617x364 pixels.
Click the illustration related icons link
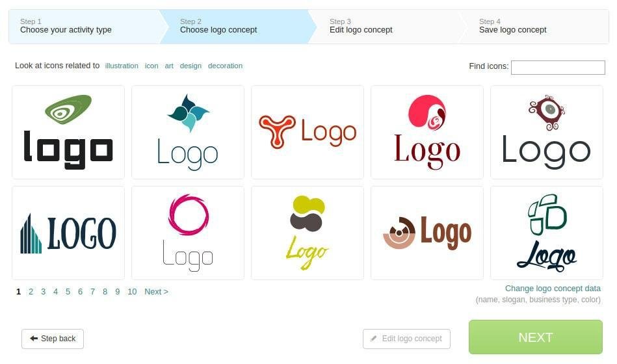122,66
